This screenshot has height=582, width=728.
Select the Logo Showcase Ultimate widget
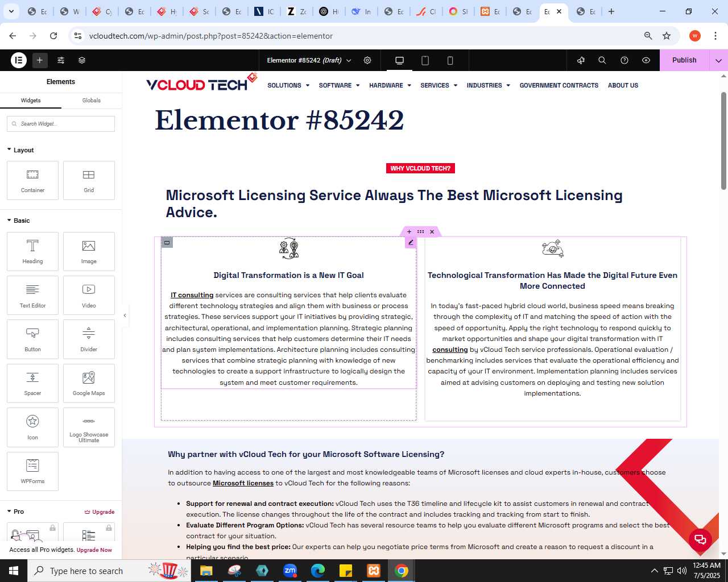point(89,427)
